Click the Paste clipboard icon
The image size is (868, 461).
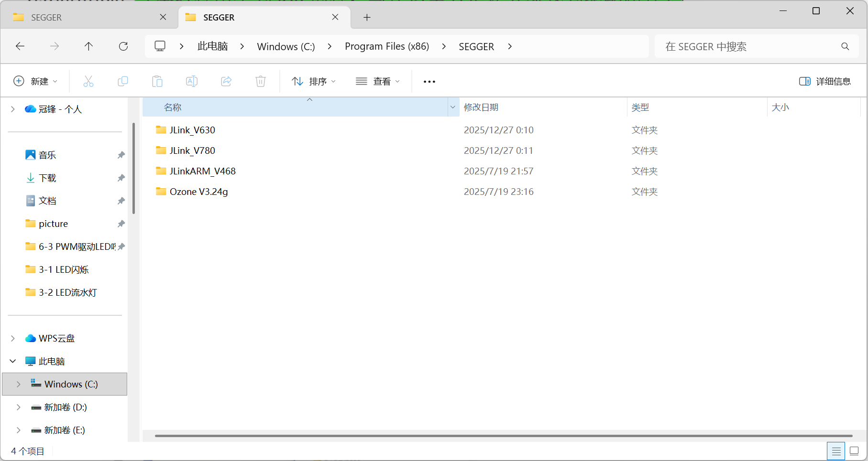click(x=157, y=81)
